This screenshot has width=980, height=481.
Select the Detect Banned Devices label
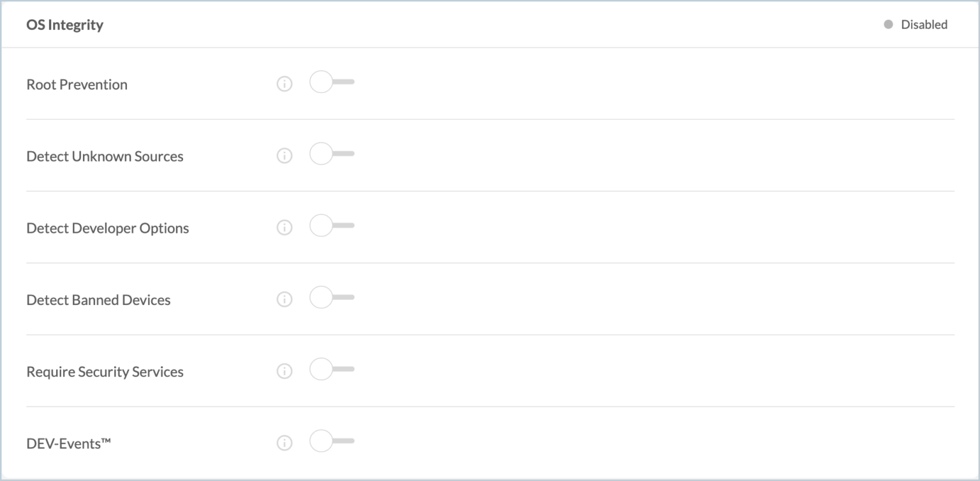98,300
